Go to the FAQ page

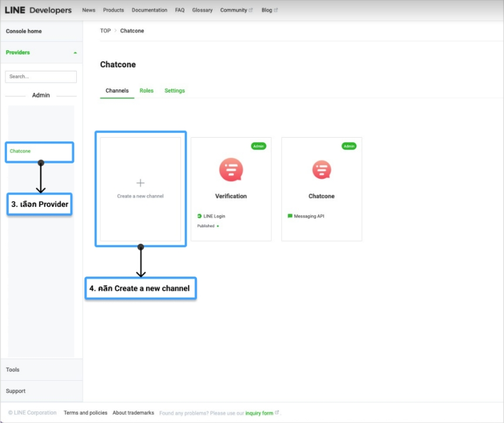click(x=180, y=10)
